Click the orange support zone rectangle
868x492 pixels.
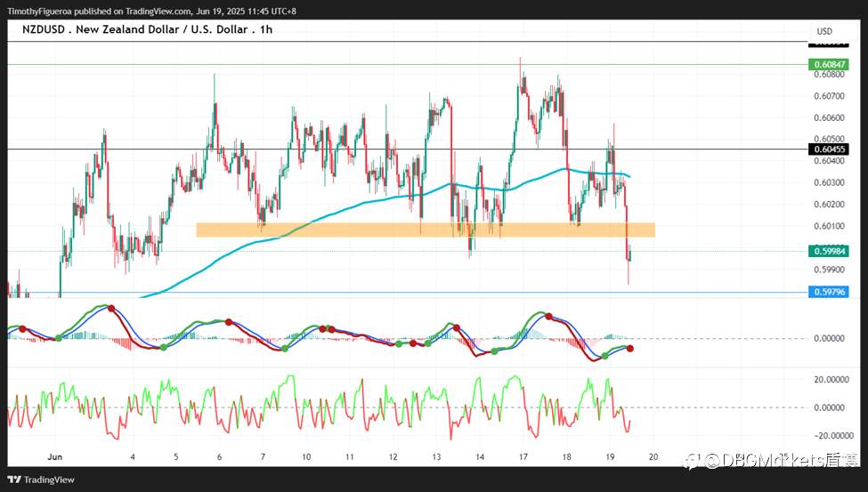426,230
